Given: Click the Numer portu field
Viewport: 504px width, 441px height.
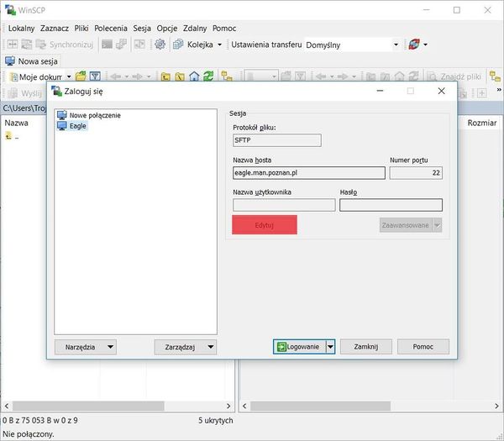Looking at the screenshot, I should [416, 172].
